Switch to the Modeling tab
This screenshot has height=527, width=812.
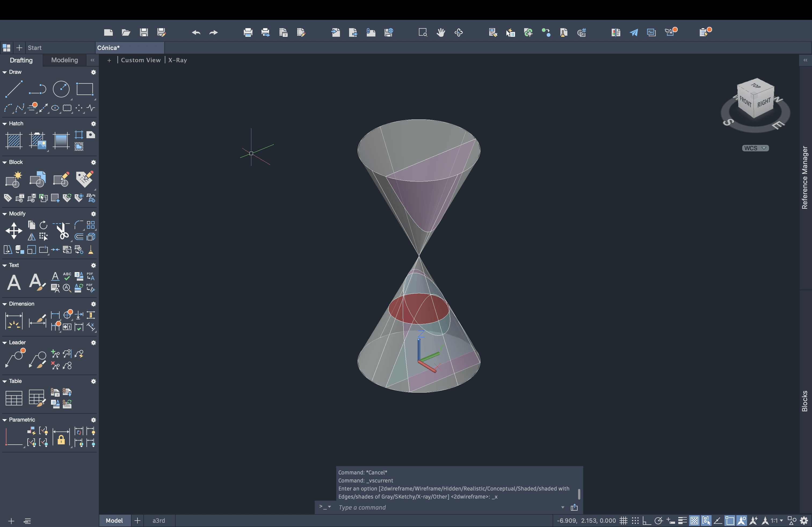coord(64,60)
